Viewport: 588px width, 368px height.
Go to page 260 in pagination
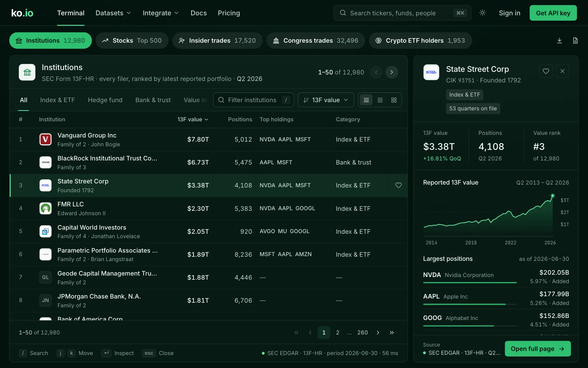click(x=363, y=332)
